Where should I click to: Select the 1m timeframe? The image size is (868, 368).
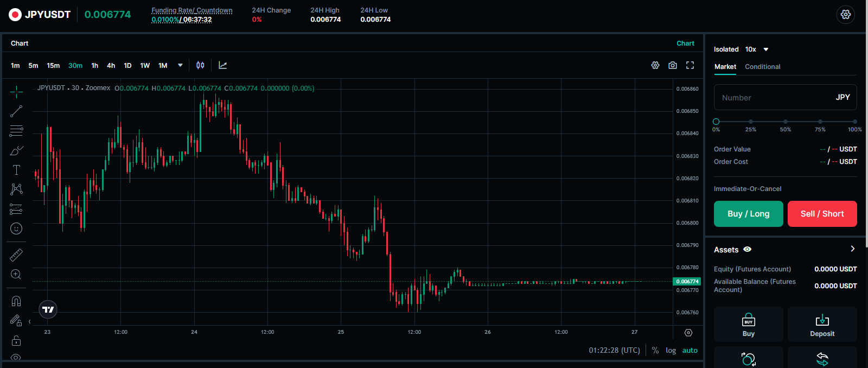click(x=15, y=65)
